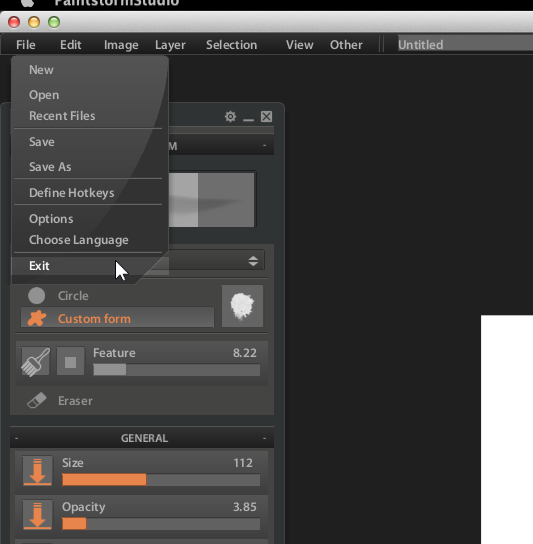Select the Custom form brush option

[117, 317]
